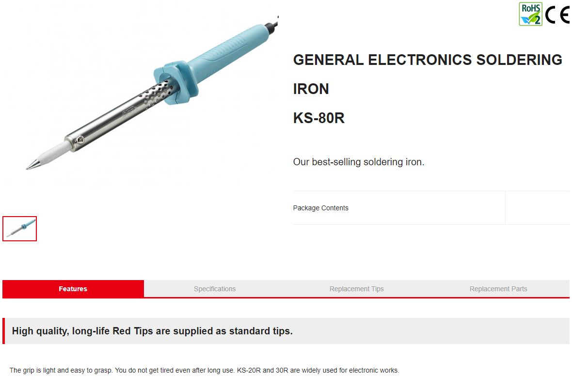Click the CE certification mark
The width and height of the screenshot is (572, 392).
coord(557,16)
